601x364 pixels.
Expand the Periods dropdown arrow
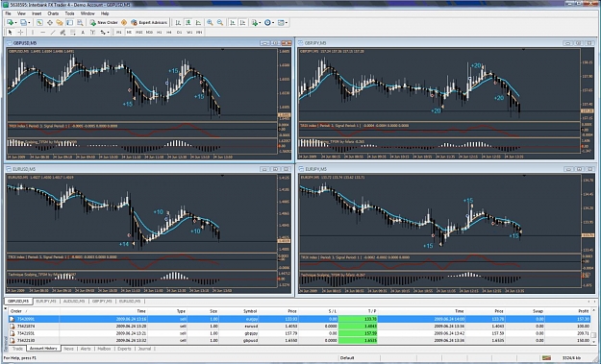[273, 23]
